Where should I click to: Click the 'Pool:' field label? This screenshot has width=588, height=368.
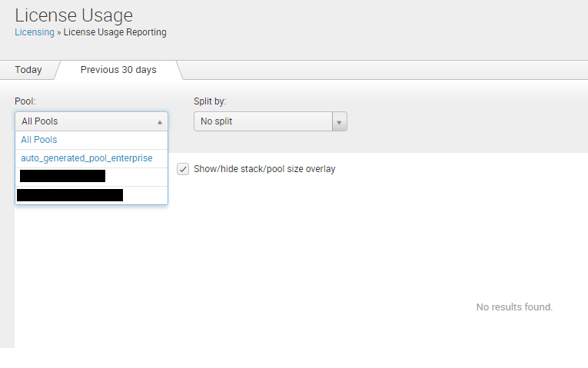pos(25,101)
